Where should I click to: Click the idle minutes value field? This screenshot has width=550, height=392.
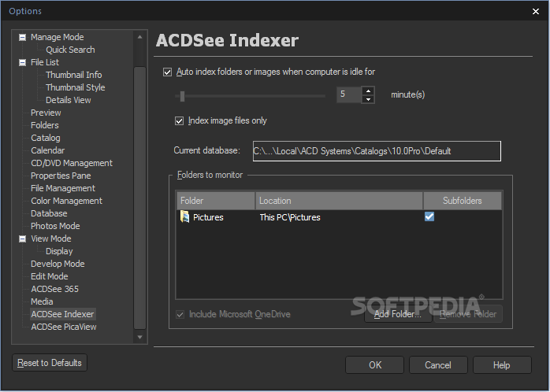(x=349, y=94)
